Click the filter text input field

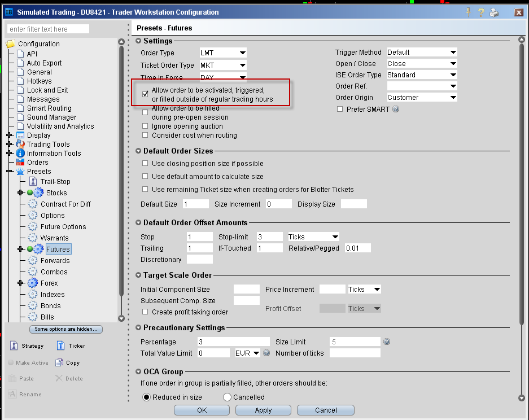pos(48,29)
